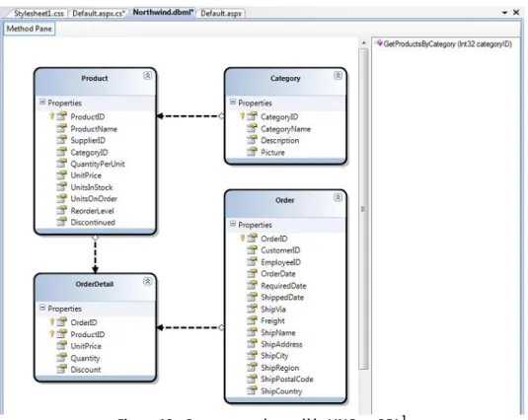Select the ShipRegion property text
Viewport: 528px width, 420px height.
point(280,368)
